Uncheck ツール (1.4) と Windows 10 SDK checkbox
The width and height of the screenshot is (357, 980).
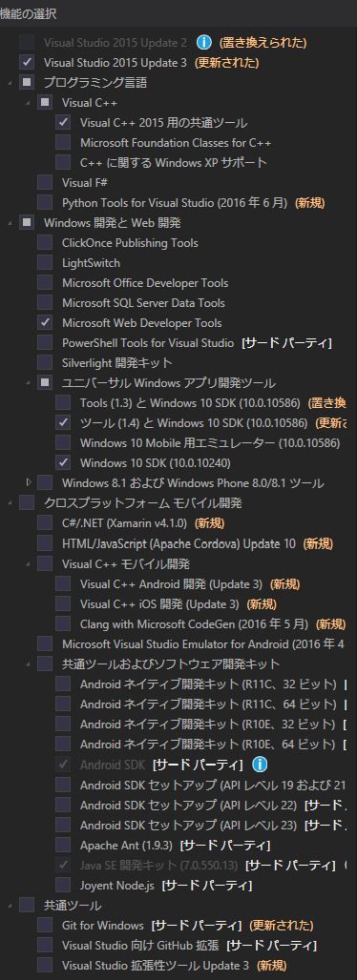click(x=63, y=422)
